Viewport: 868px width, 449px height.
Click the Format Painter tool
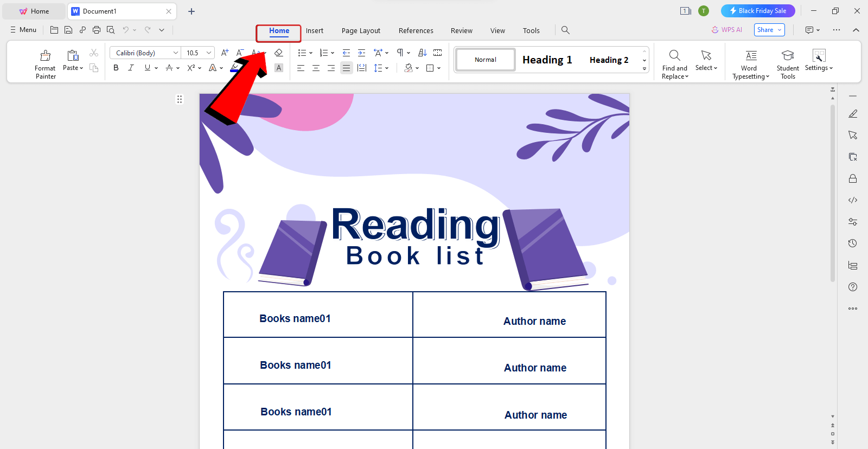(45, 64)
